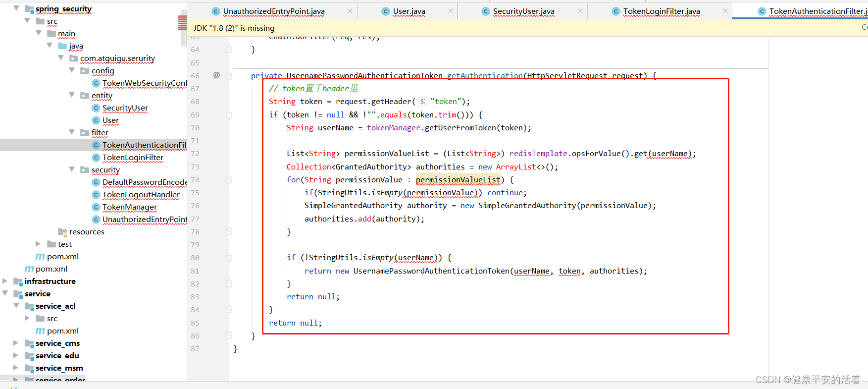Open User class in project tree

click(x=110, y=120)
